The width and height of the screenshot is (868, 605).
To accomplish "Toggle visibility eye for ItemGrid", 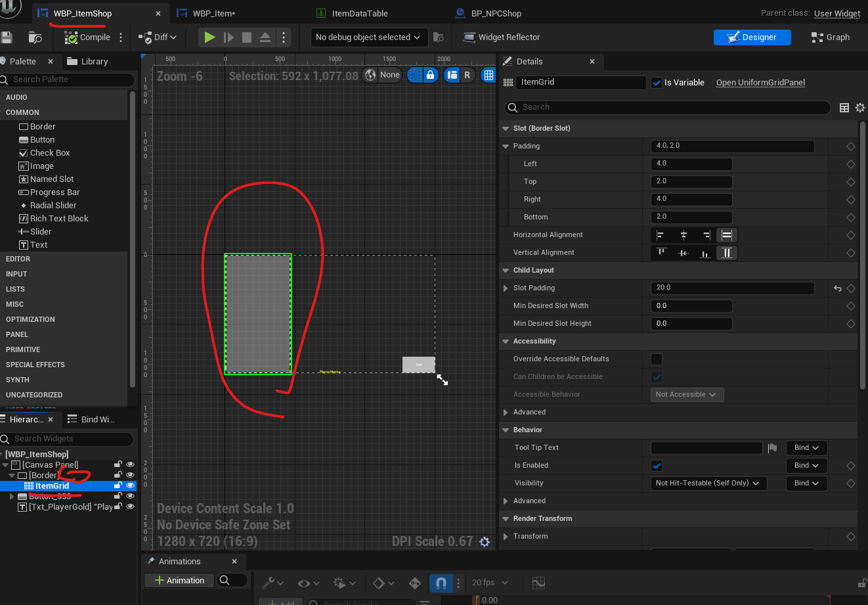I will pyautogui.click(x=130, y=486).
